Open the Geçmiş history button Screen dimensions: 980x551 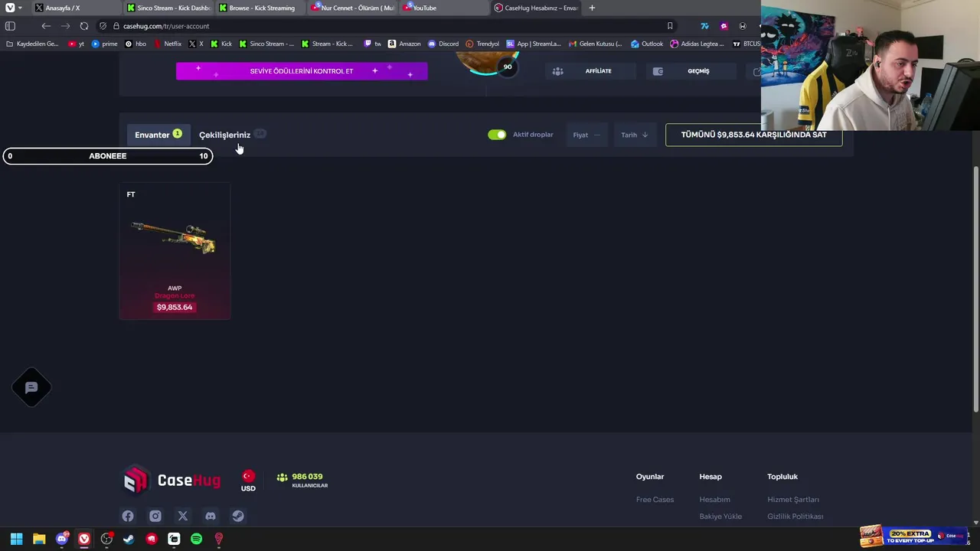point(691,71)
